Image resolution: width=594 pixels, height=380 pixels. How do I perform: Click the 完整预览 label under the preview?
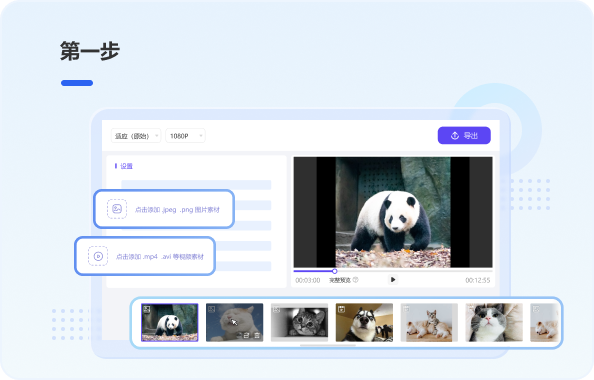(340, 280)
